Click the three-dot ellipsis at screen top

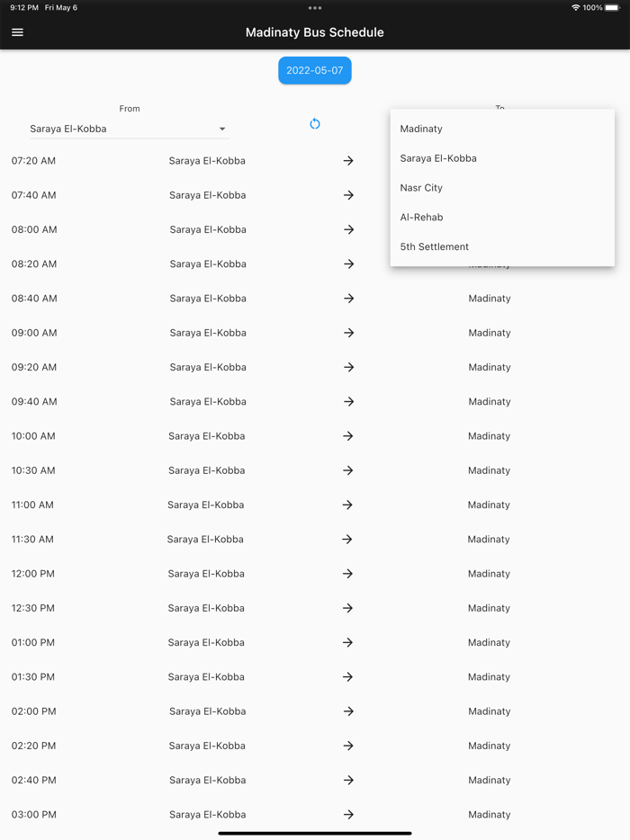coord(315,7)
